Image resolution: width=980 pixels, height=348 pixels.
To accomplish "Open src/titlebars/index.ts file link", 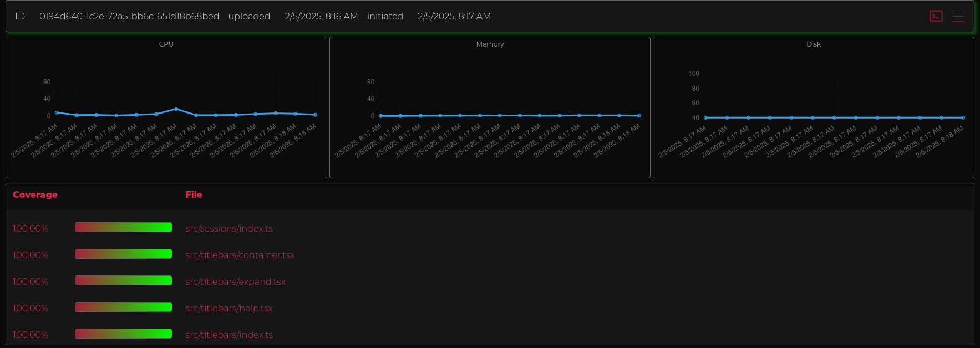I will (x=229, y=335).
